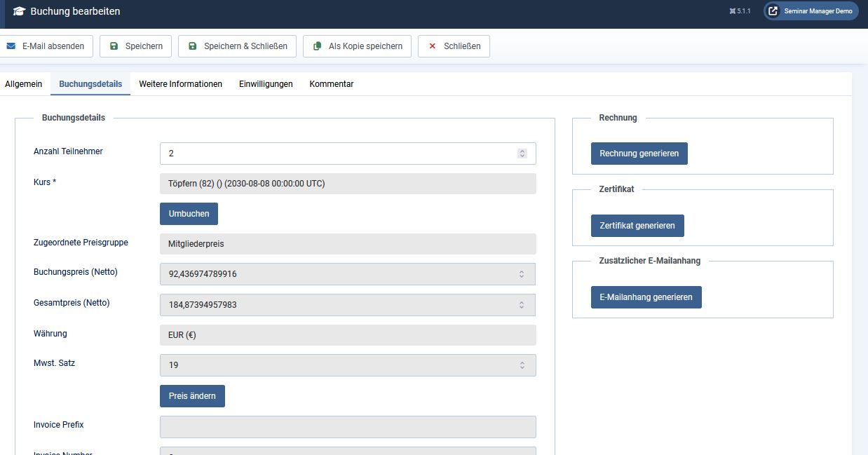
Task: Click the envelope icon on E-Mail absenden
Action: coord(11,46)
